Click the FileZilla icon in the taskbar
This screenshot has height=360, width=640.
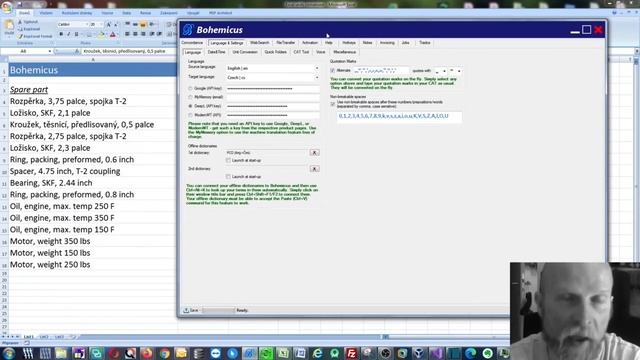[x=351, y=353]
